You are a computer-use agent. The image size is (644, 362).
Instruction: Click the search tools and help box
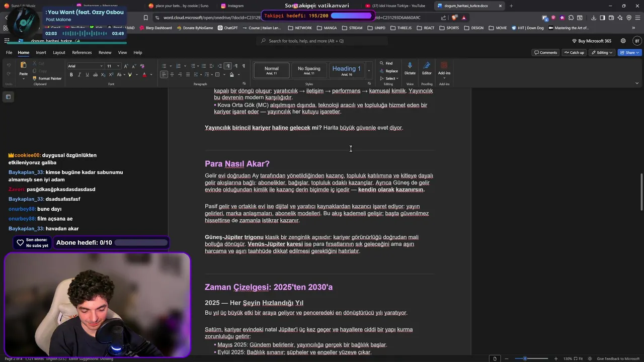322,41
